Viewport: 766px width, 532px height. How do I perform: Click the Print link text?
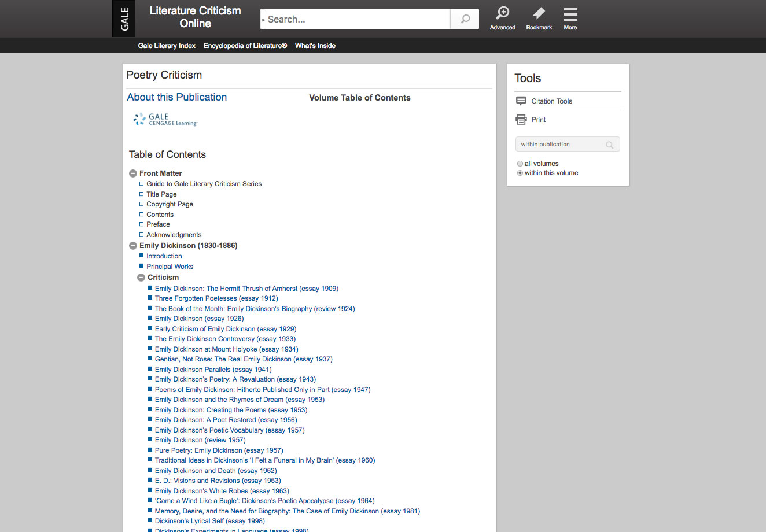(x=539, y=120)
